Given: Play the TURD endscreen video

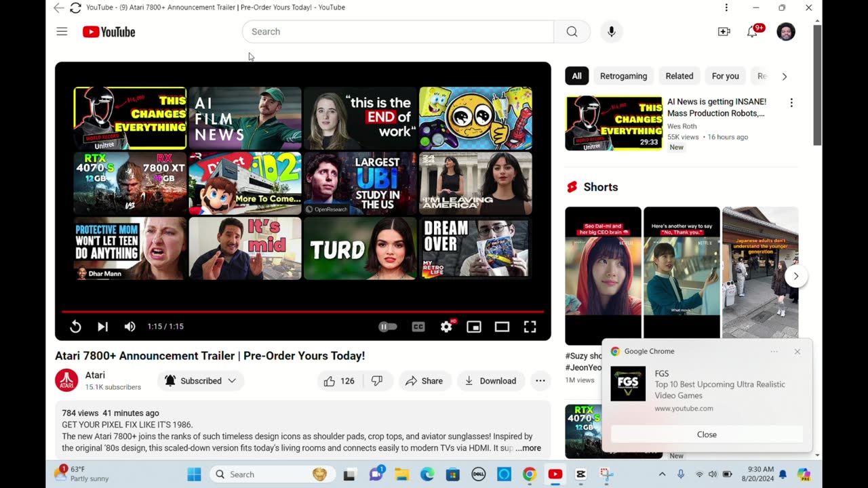Looking at the screenshot, I should [360, 248].
